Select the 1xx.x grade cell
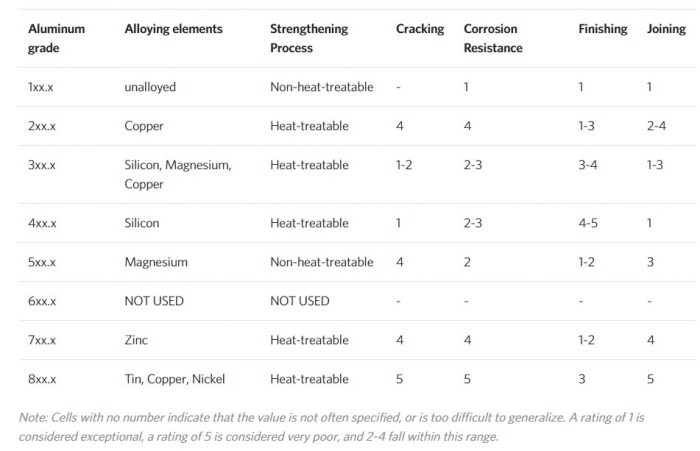This screenshot has width=700, height=451. pos(42,87)
